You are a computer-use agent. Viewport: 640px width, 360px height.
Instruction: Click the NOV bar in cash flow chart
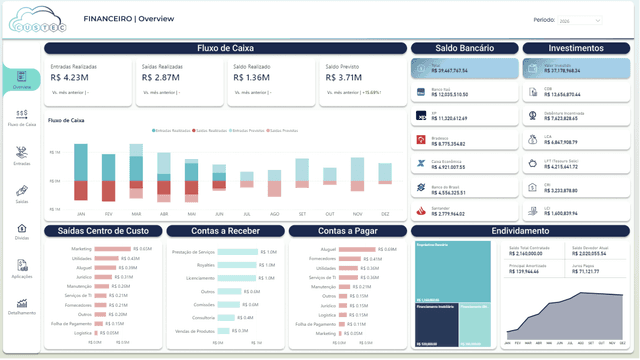(358, 174)
